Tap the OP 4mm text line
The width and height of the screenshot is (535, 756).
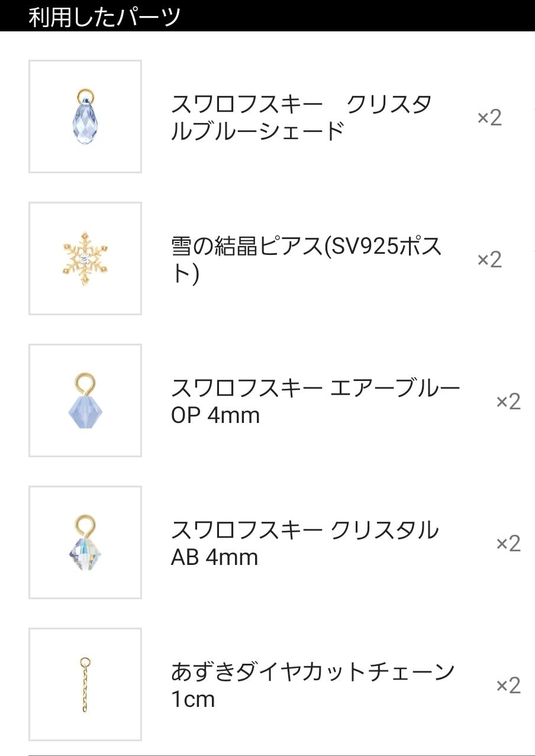click(215, 415)
